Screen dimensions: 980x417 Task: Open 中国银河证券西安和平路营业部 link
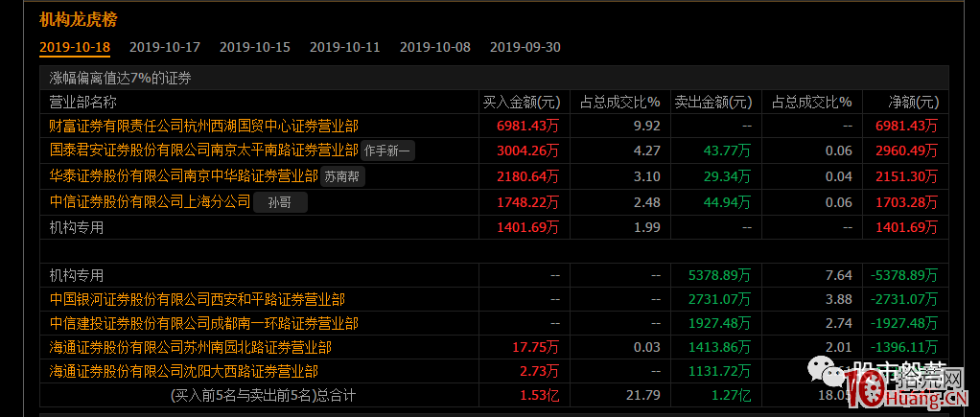click(197, 300)
